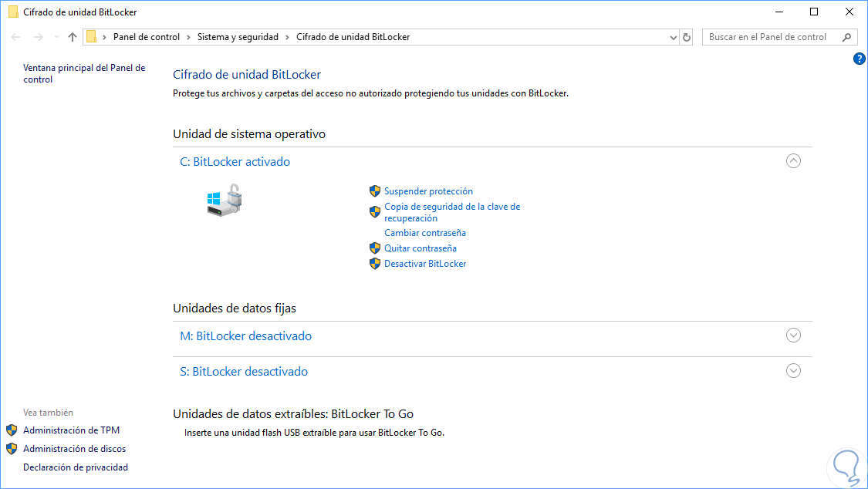Open Declaración de privacidad link
Viewport: 868px width, 489px height.
[x=76, y=467]
